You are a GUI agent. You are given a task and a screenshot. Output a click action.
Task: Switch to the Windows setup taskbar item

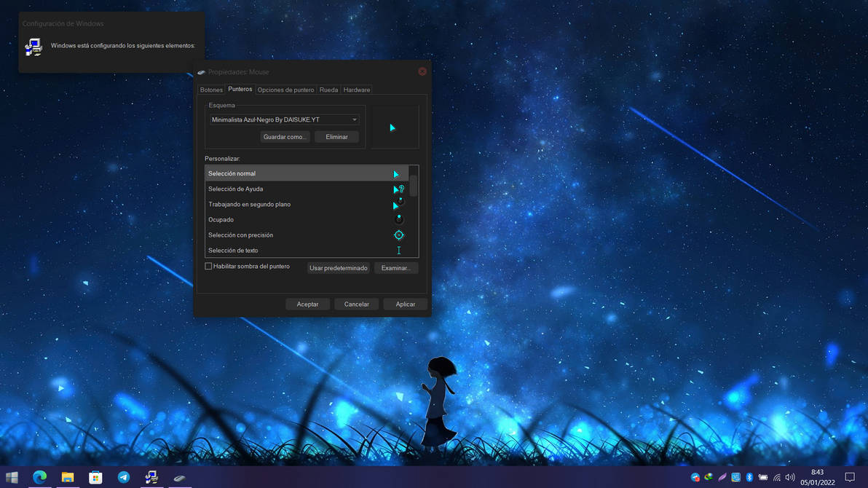(151, 477)
